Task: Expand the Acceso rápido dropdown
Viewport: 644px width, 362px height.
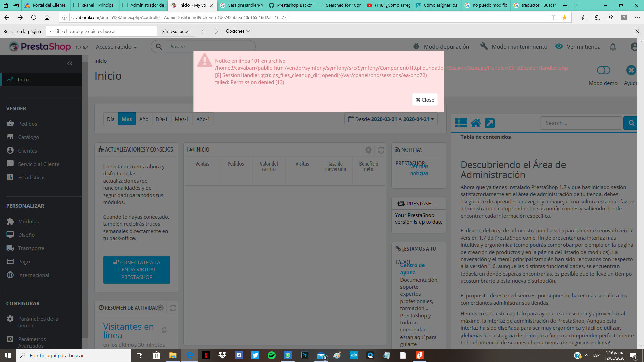Action: (x=116, y=47)
